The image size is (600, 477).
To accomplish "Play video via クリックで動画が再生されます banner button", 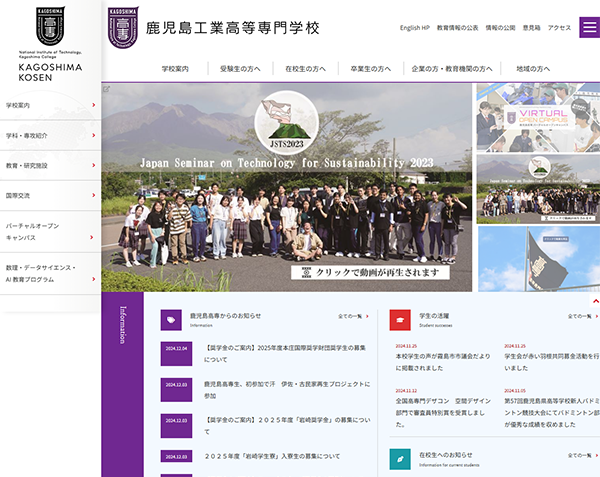I will [x=370, y=272].
